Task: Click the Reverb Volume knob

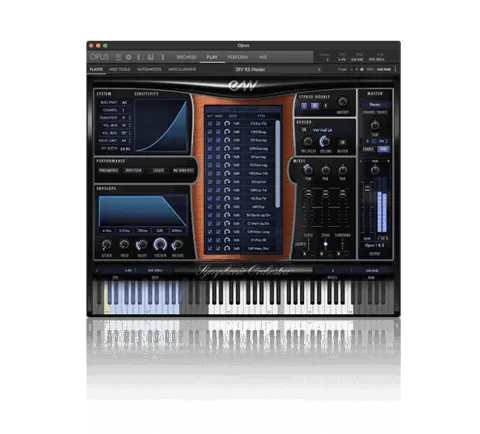Action: [x=325, y=142]
